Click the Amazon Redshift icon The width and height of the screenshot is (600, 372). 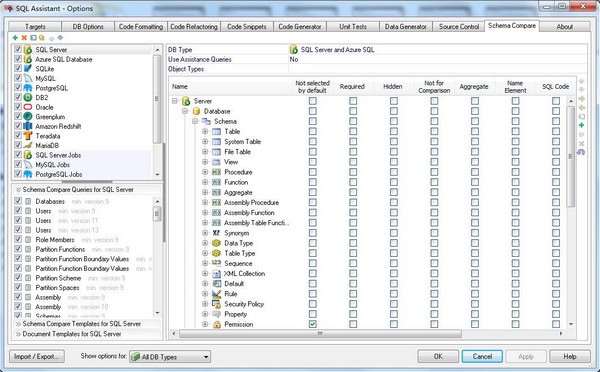(28, 126)
